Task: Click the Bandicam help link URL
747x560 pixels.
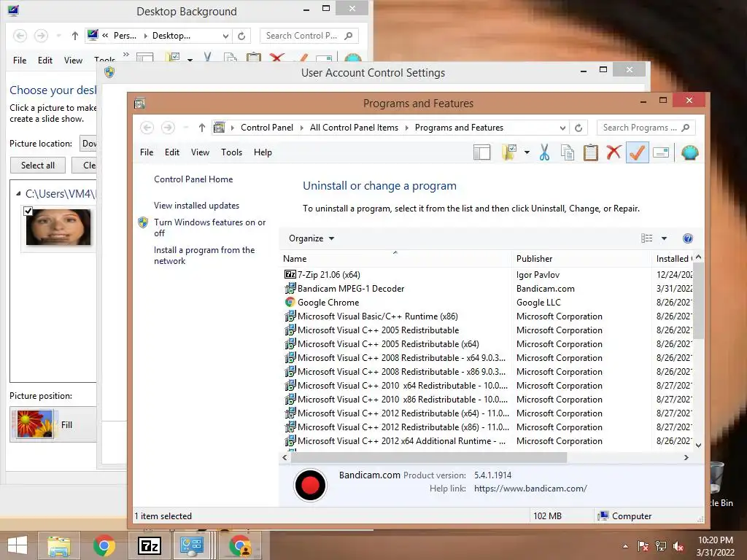Action: tap(530, 489)
